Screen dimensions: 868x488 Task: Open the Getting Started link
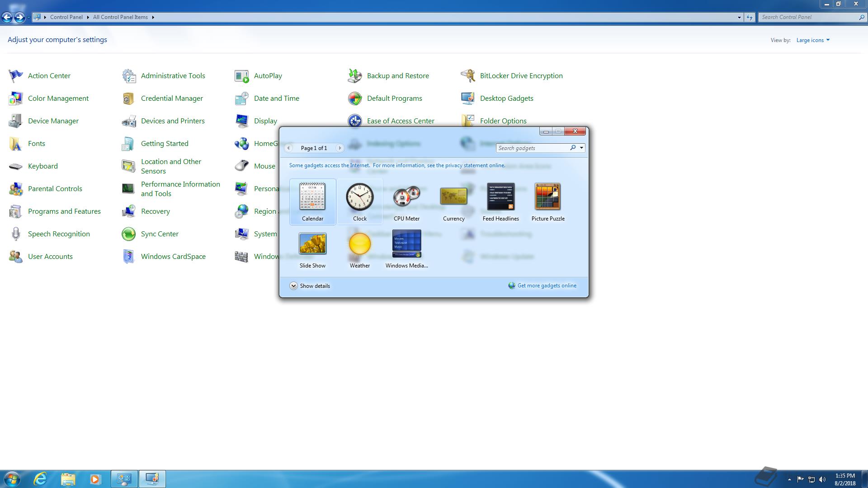point(165,144)
